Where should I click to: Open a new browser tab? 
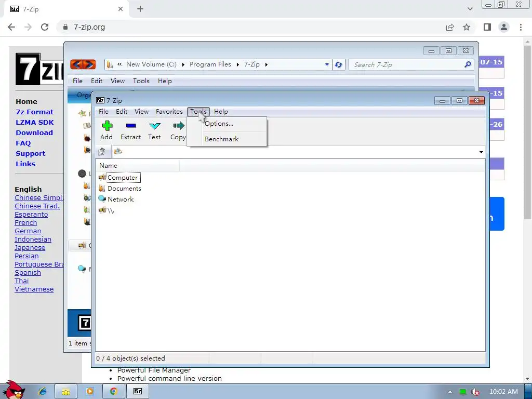pos(140,9)
